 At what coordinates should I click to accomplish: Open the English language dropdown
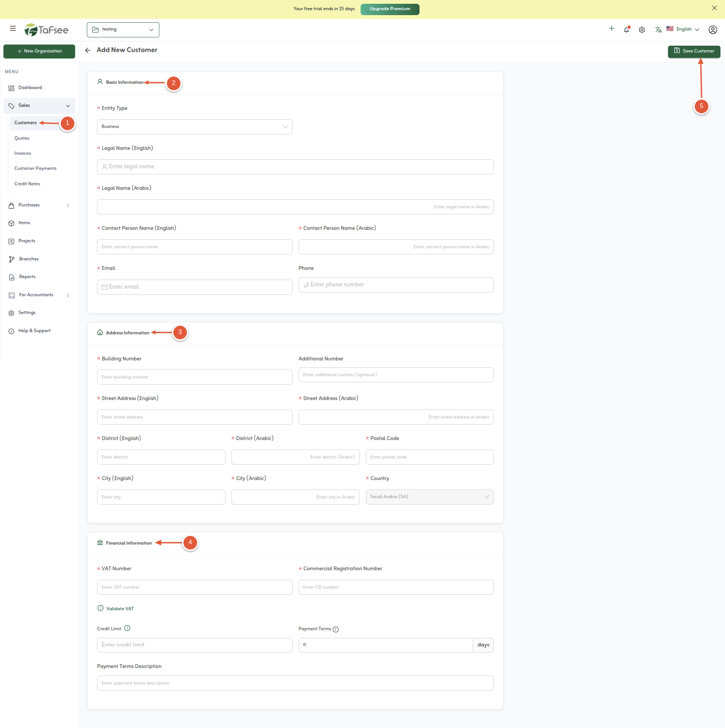pyautogui.click(x=683, y=29)
